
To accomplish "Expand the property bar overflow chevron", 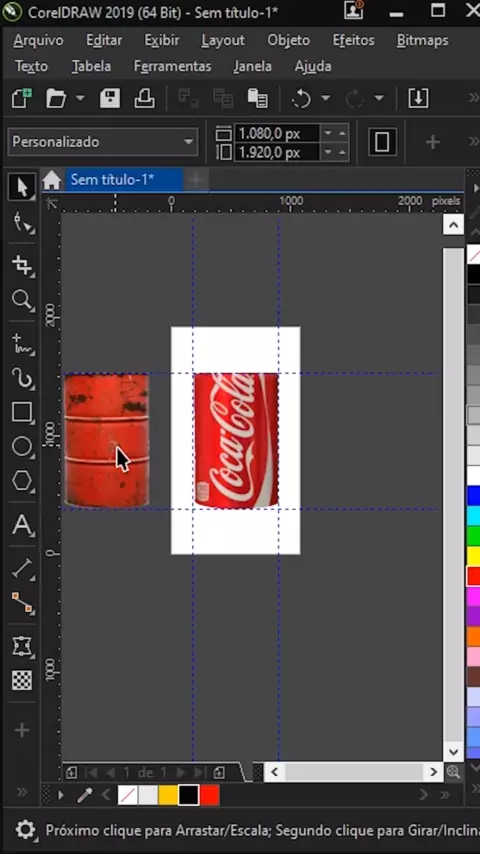I will click(473, 142).
